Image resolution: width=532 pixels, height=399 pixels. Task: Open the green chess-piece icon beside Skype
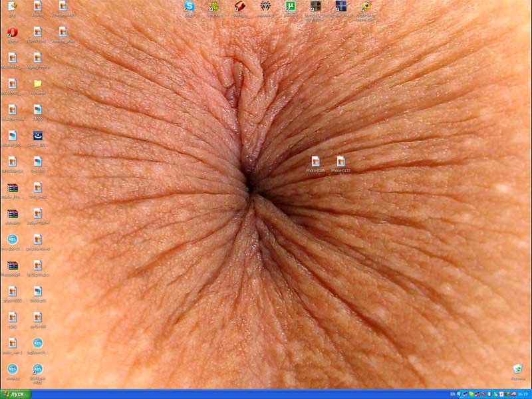click(x=213, y=7)
